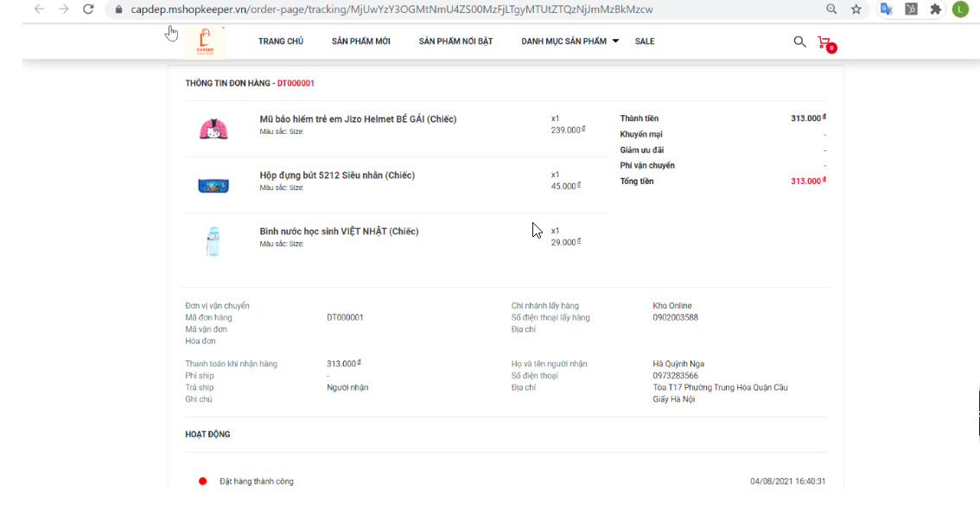Click the Khuyến mại label
980x516 pixels.
(x=640, y=135)
